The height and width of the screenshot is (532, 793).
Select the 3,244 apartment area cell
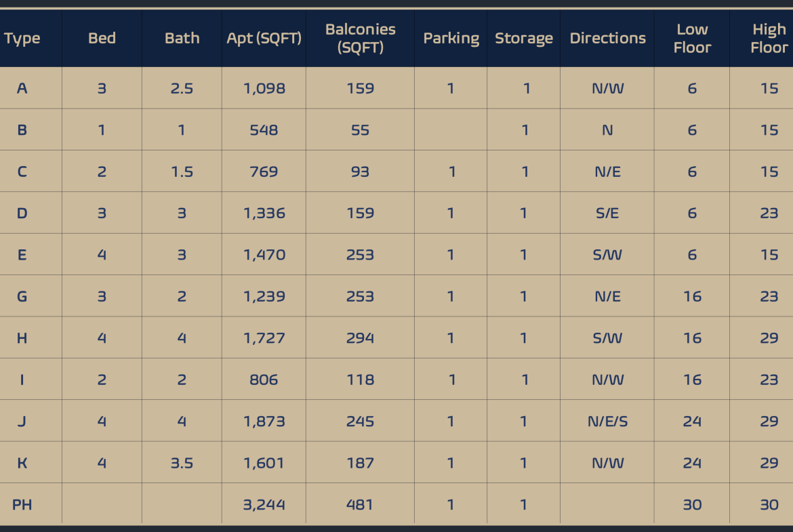tap(264, 505)
